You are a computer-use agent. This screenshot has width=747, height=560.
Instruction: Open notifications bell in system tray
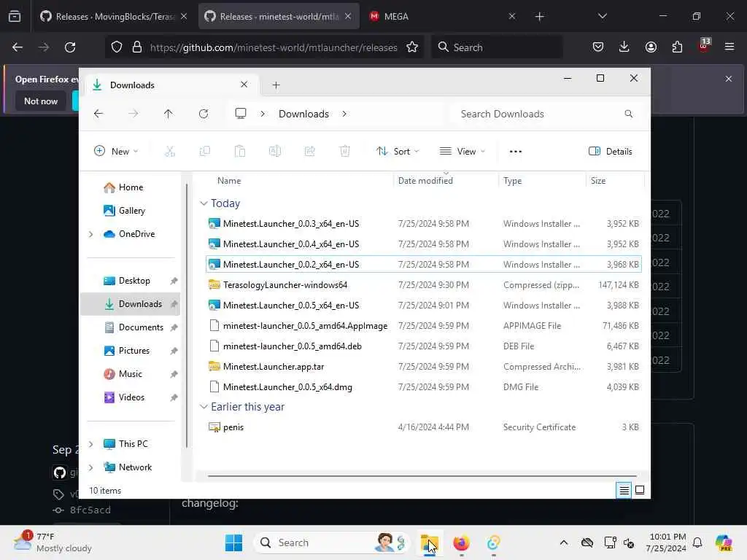(697, 542)
